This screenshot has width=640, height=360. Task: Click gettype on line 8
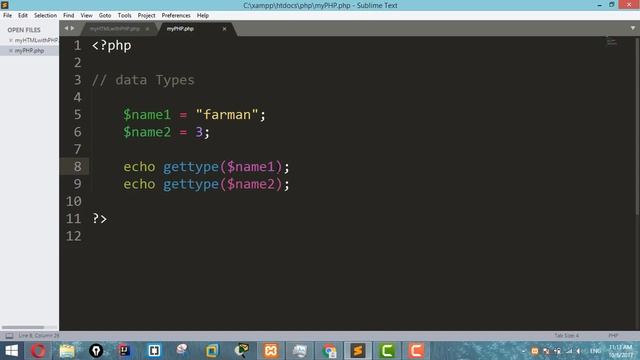(x=191, y=167)
